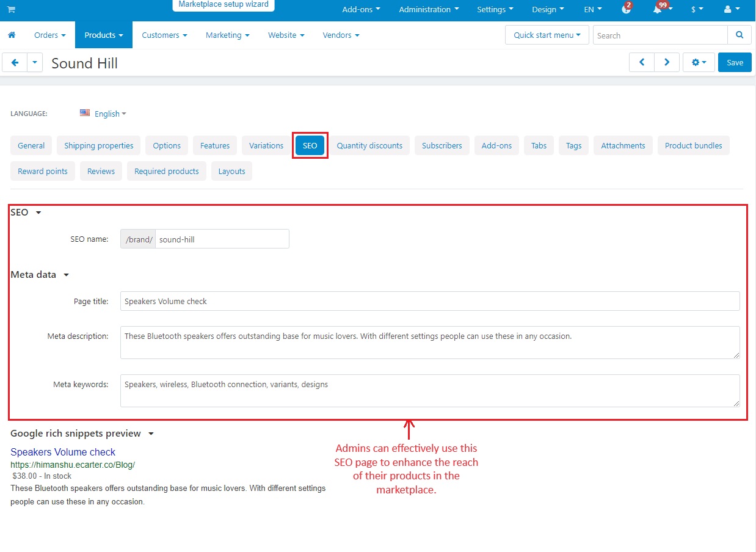Switch to the Variations tab

coord(266,145)
